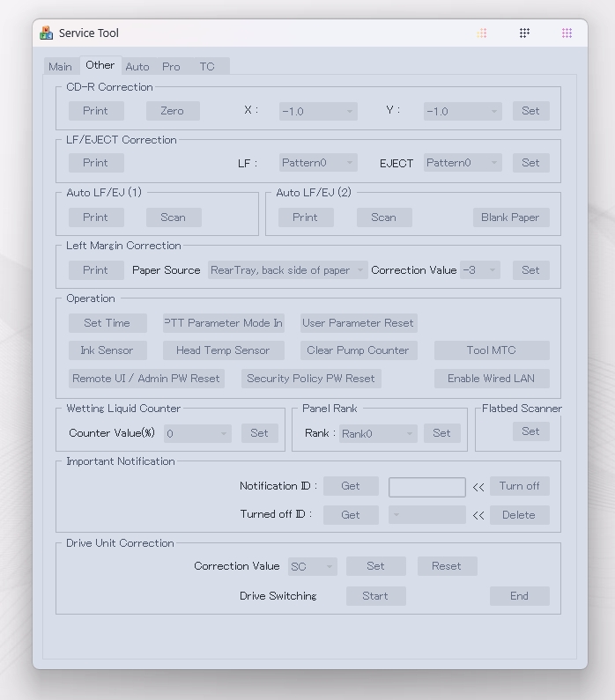Expand the EJECT pattern dropdown
The width and height of the screenshot is (615, 700).
(463, 163)
